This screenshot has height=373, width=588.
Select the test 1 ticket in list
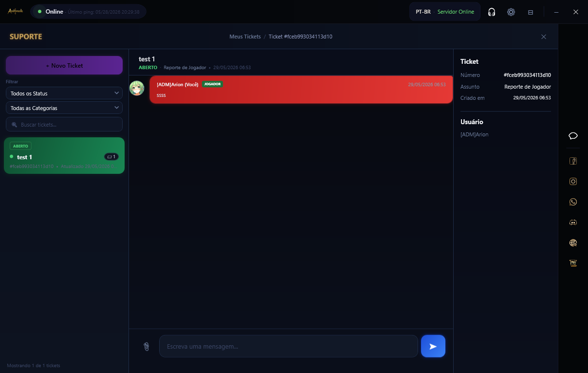click(64, 155)
